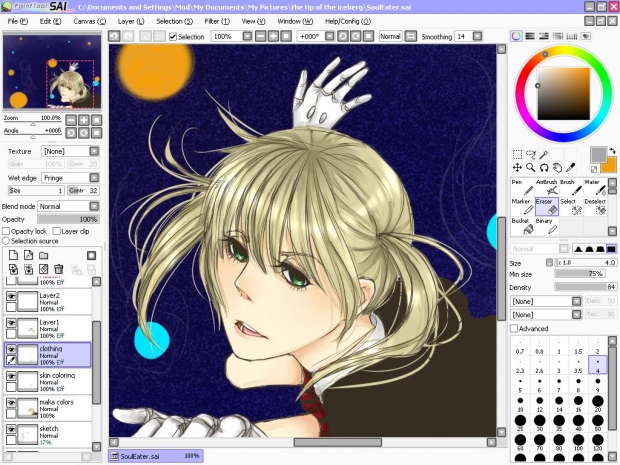Activate the zoom magnifier tool
The width and height of the screenshot is (620, 465).
tap(531, 168)
